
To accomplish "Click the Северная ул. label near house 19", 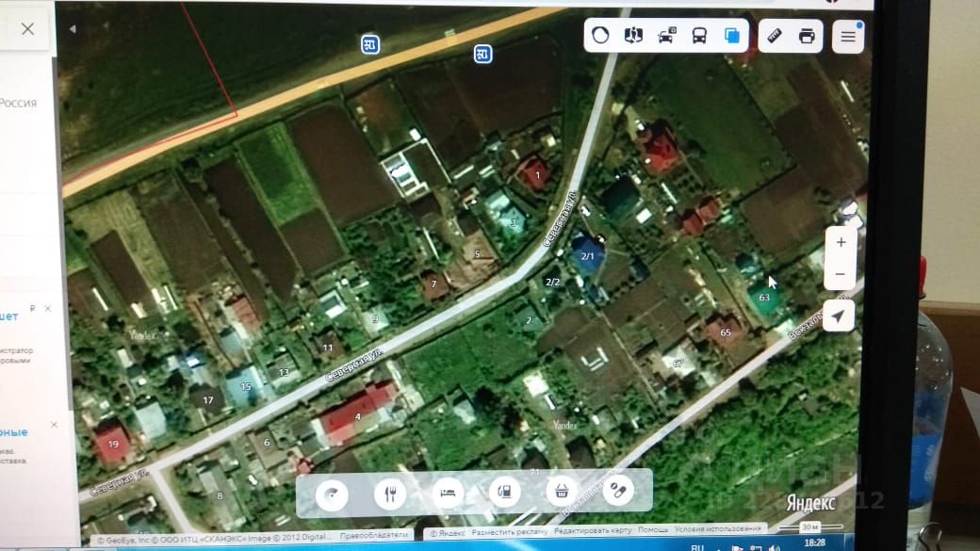I will click(x=119, y=482).
